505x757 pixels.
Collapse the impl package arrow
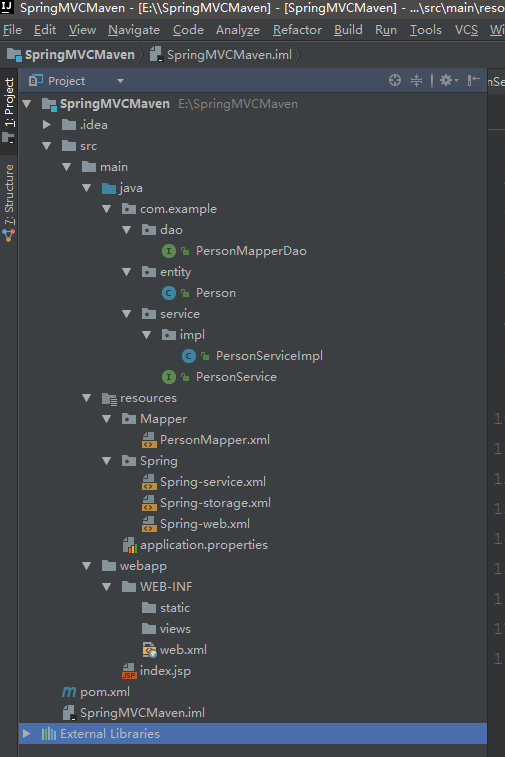tap(147, 335)
